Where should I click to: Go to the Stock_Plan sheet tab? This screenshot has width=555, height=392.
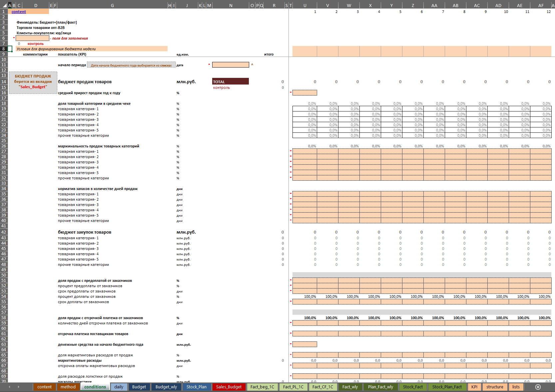pos(196,387)
